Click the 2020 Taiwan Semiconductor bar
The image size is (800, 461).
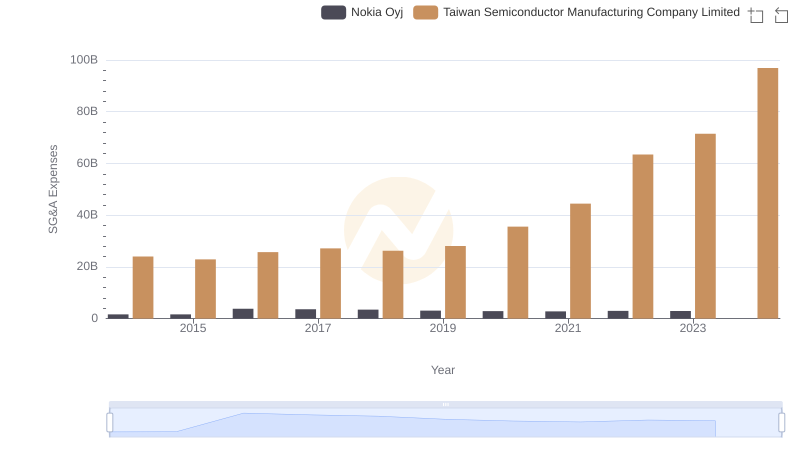(518, 272)
